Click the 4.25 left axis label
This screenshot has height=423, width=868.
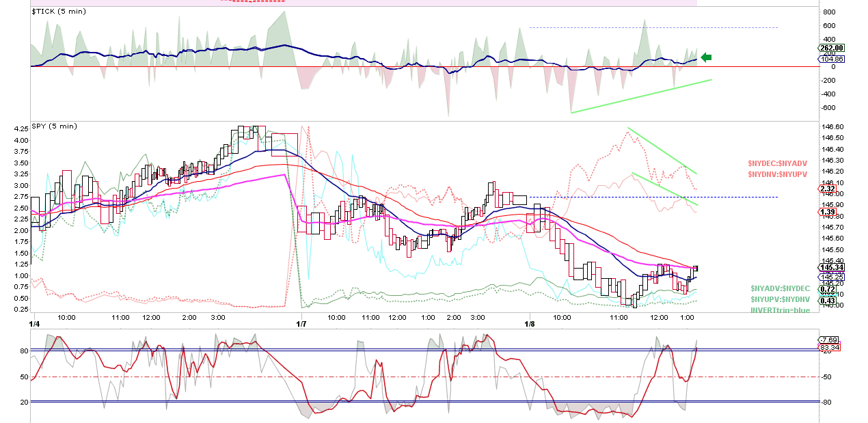[21, 129]
